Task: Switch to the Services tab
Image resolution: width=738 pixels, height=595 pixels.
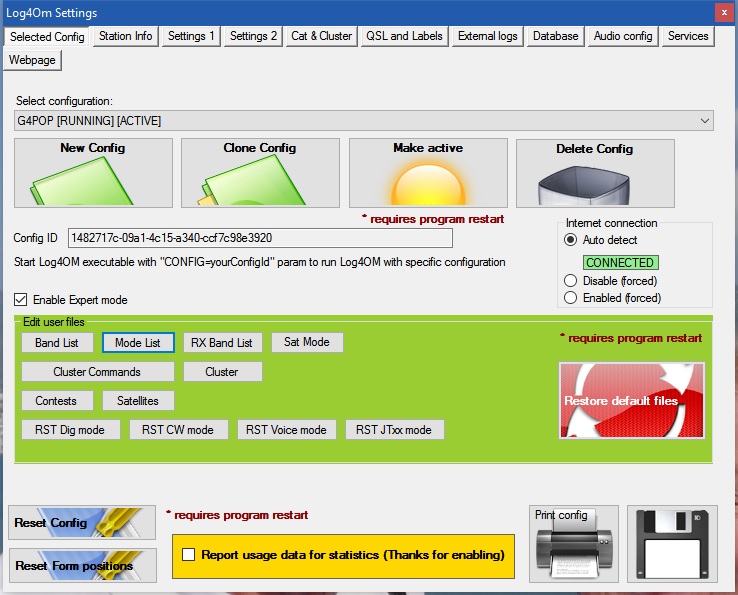Action: [x=688, y=36]
